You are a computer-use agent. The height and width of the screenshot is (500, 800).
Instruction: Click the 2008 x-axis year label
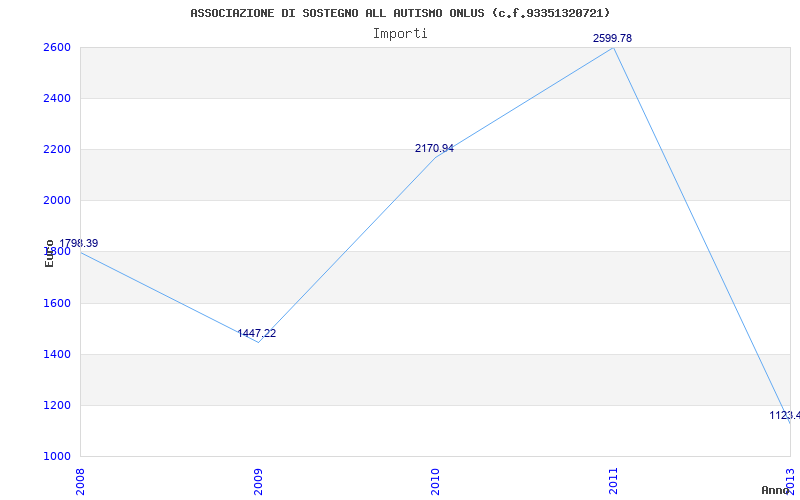click(x=81, y=481)
